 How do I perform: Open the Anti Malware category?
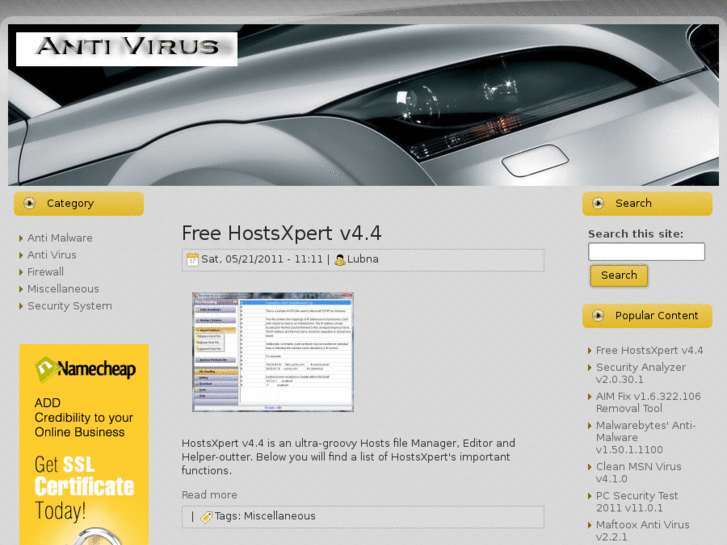coord(60,238)
